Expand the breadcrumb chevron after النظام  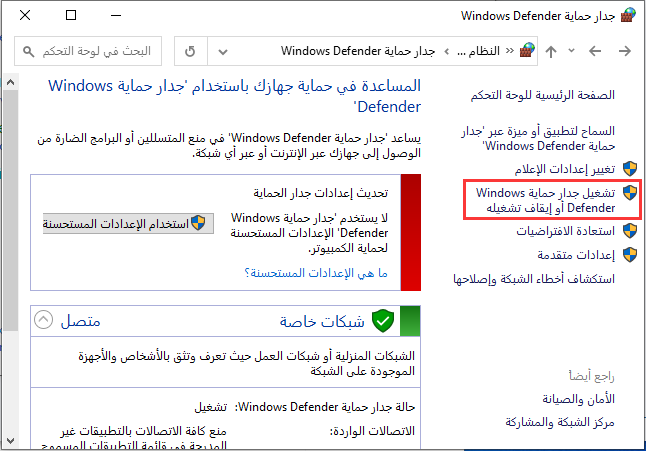tap(447, 51)
